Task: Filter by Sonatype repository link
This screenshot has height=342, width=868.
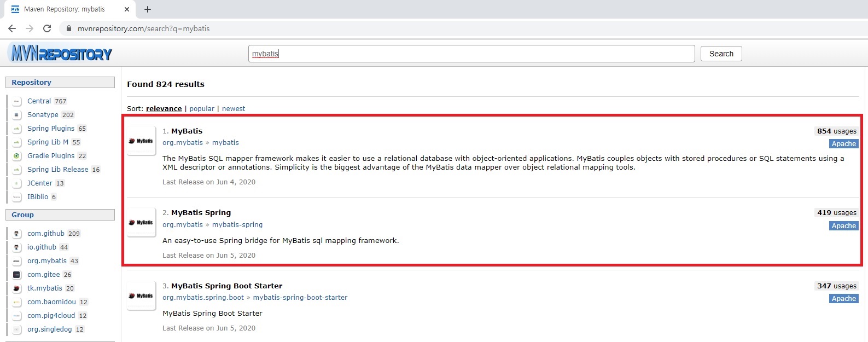Action: click(x=43, y=115)
